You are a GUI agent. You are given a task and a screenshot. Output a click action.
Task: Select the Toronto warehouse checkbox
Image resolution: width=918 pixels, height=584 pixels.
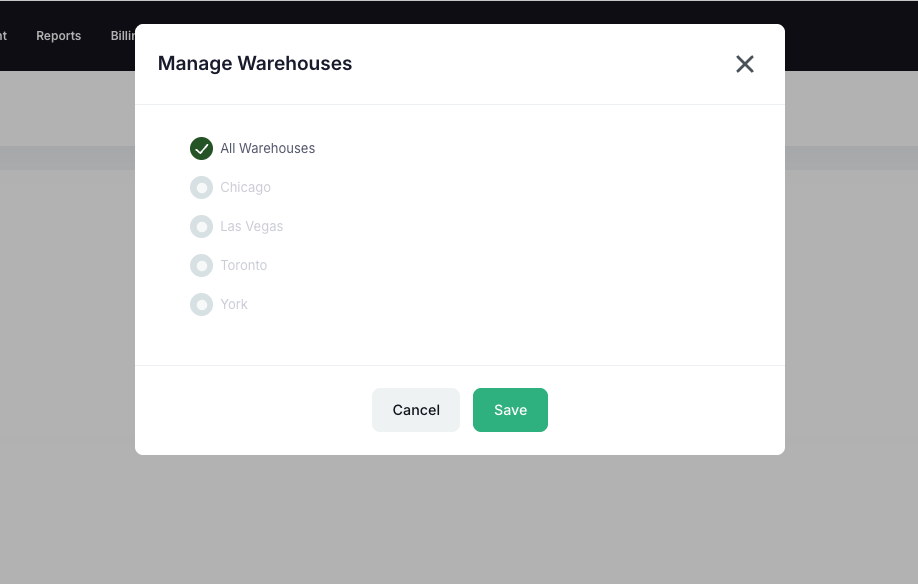click(x=201, y=265)
